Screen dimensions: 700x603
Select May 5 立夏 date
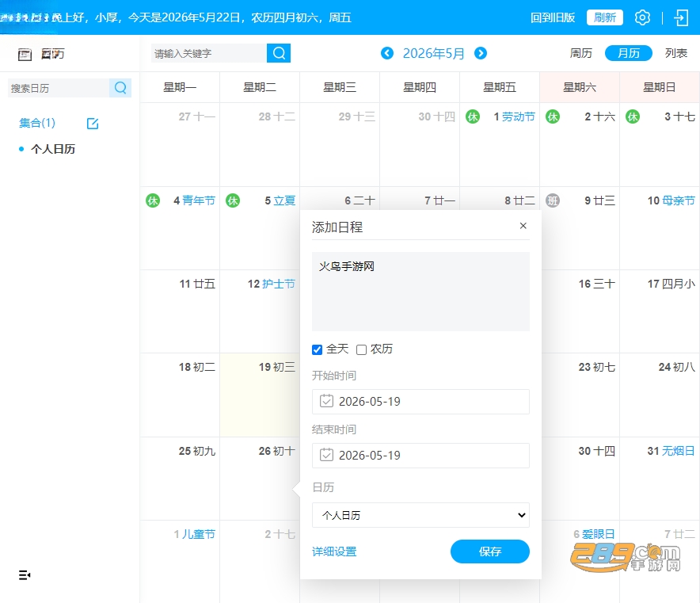tap(280, 200)
